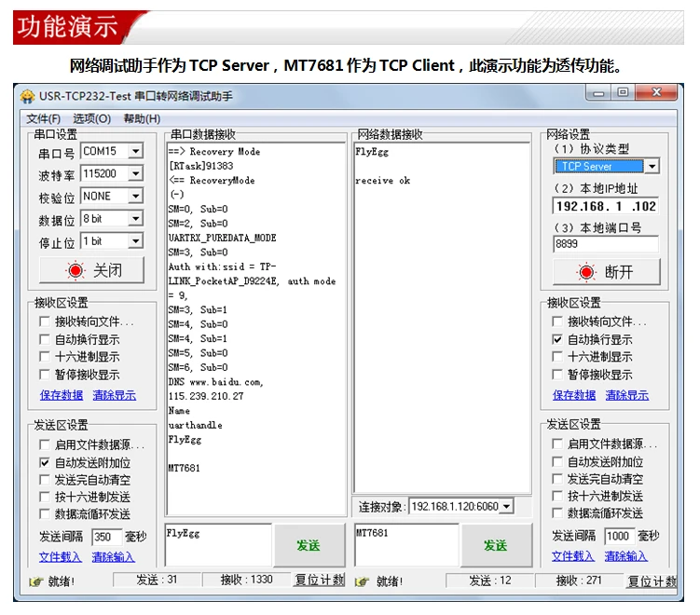
Task: Open the 协议类型 TCP Server dropdown
Action: click(652, 167)
